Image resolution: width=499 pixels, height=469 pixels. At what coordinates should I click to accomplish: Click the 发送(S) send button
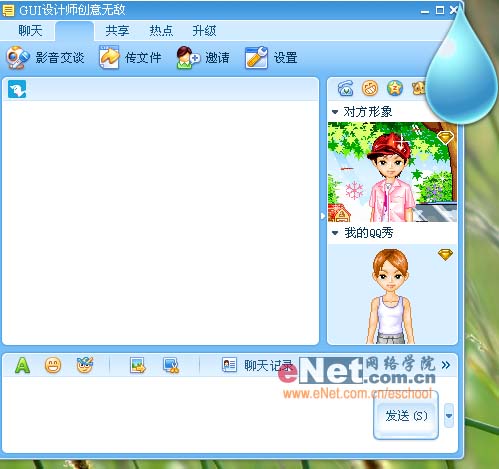pyautogui.click(x=406, y=416)
